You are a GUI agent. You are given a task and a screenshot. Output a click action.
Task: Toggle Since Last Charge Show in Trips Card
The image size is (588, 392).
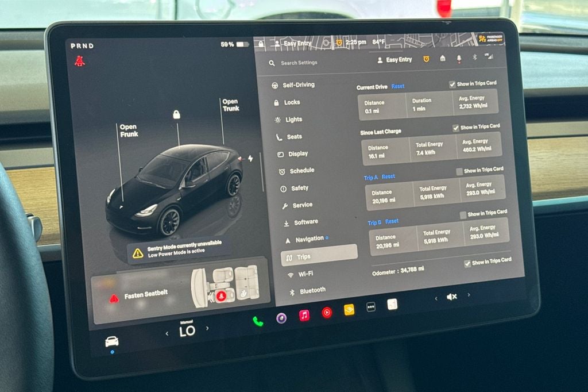(455, 128)
